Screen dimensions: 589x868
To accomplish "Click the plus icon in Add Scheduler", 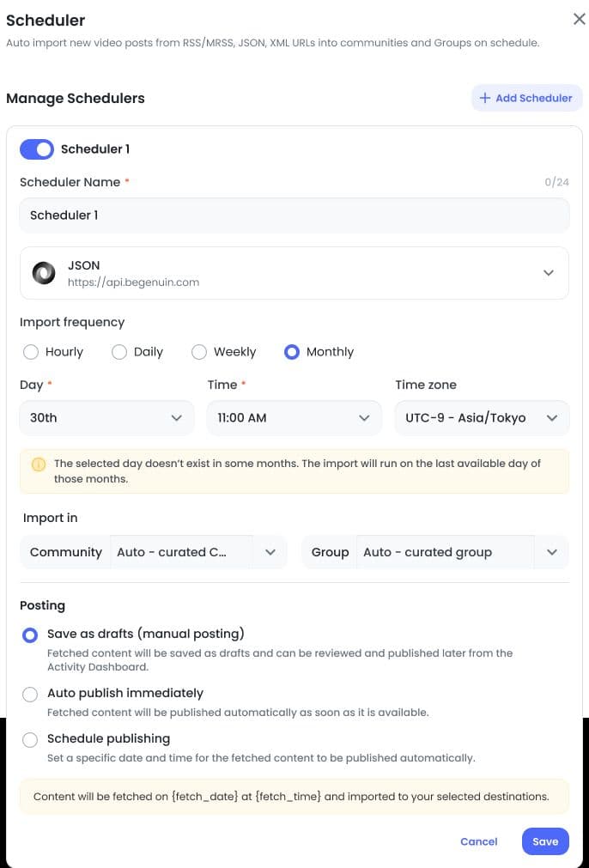I will pos(485,98).
